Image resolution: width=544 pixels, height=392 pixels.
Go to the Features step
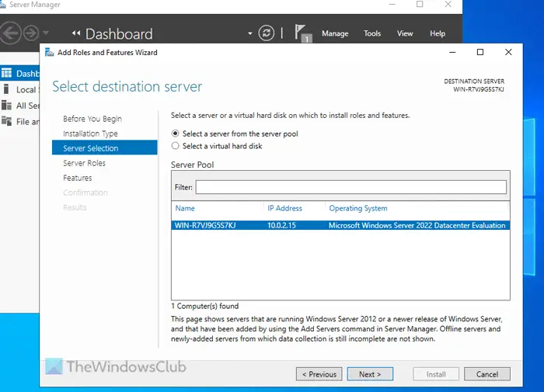coord(78,178)
